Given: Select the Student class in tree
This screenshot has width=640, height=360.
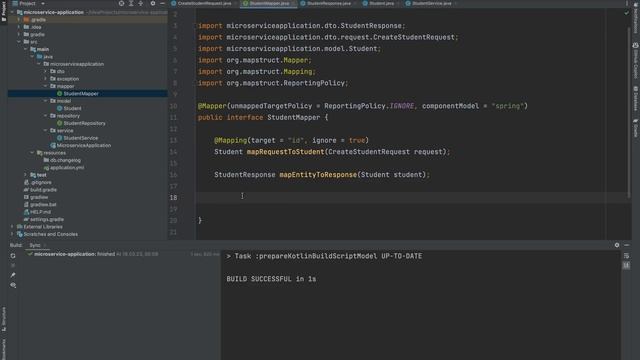Looking at the screenshot, I should 69,108.
